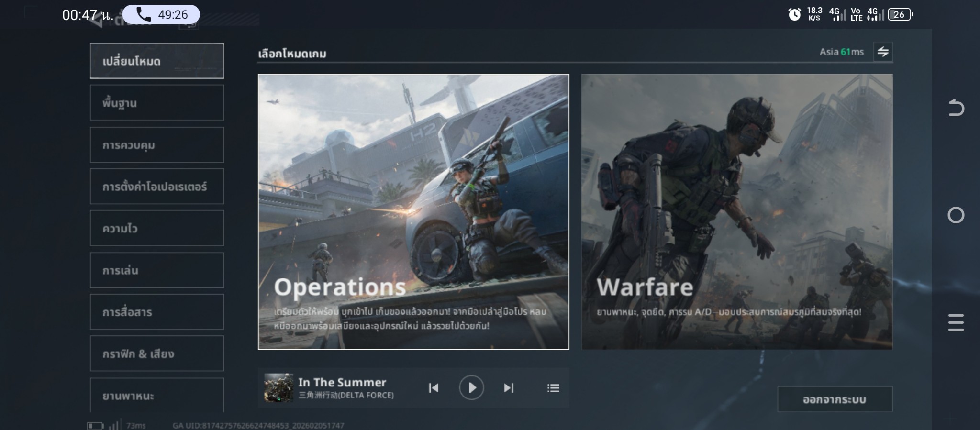Screen dimensions: 980x430
Task: Open the music playlist list icon
Action: (x=553, y=388)
